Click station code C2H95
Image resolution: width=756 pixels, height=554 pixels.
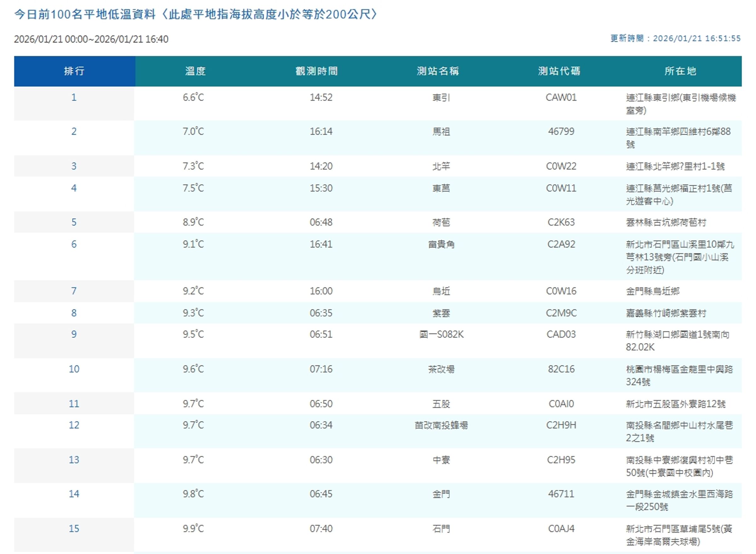561,460
